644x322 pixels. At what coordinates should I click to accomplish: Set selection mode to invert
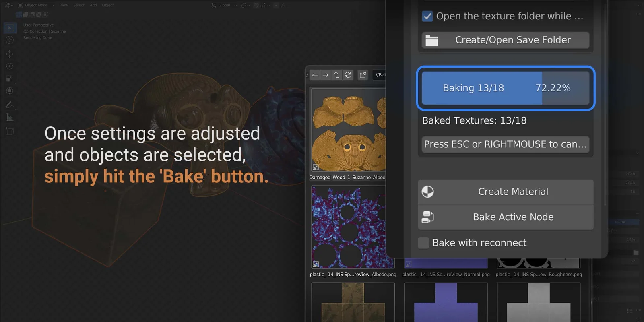click(x=39, y=14)
